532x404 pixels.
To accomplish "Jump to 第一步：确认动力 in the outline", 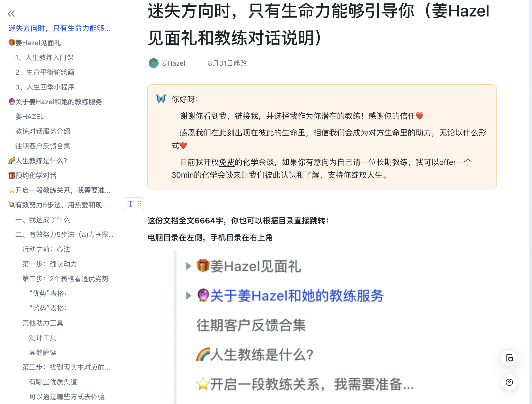I will coord(50,264).
